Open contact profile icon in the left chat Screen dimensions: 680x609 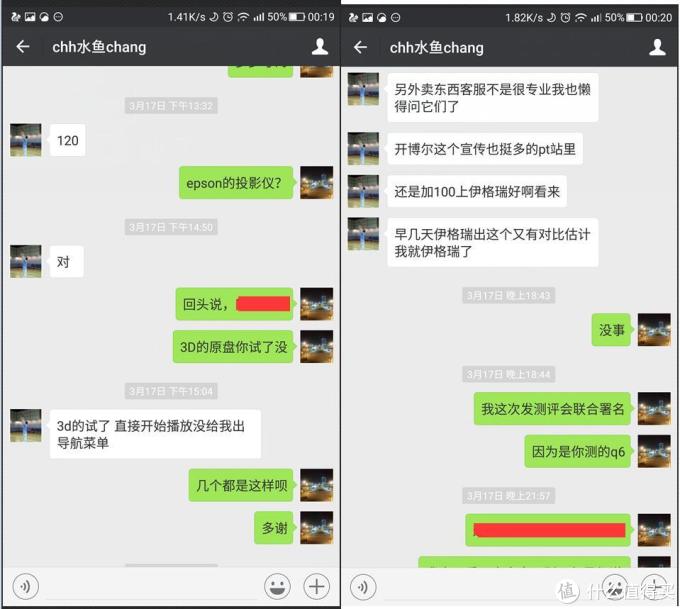(x=320, y=46)
